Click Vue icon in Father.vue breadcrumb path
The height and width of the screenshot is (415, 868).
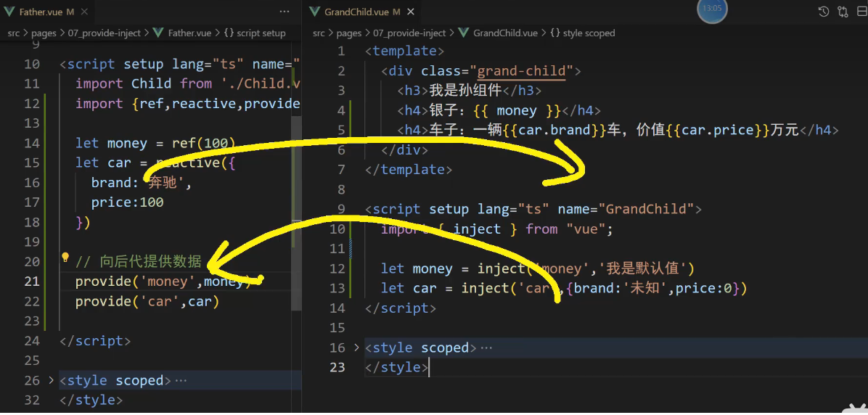(x=158, y=33)
